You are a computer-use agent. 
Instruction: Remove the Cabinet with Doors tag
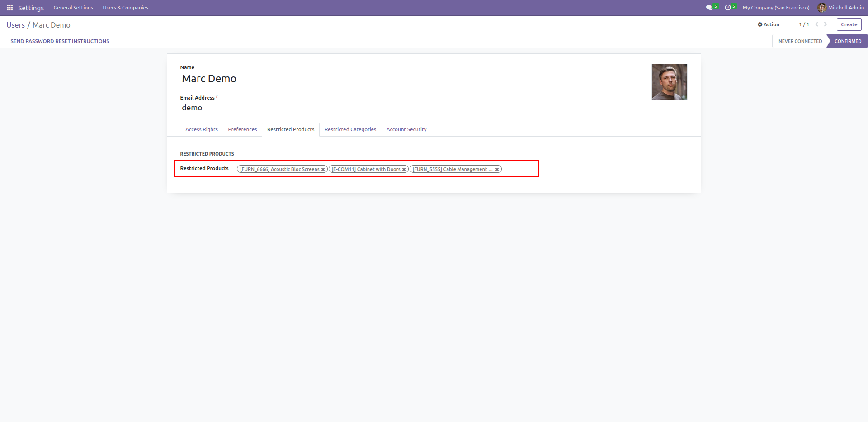(x=404, y=170)
